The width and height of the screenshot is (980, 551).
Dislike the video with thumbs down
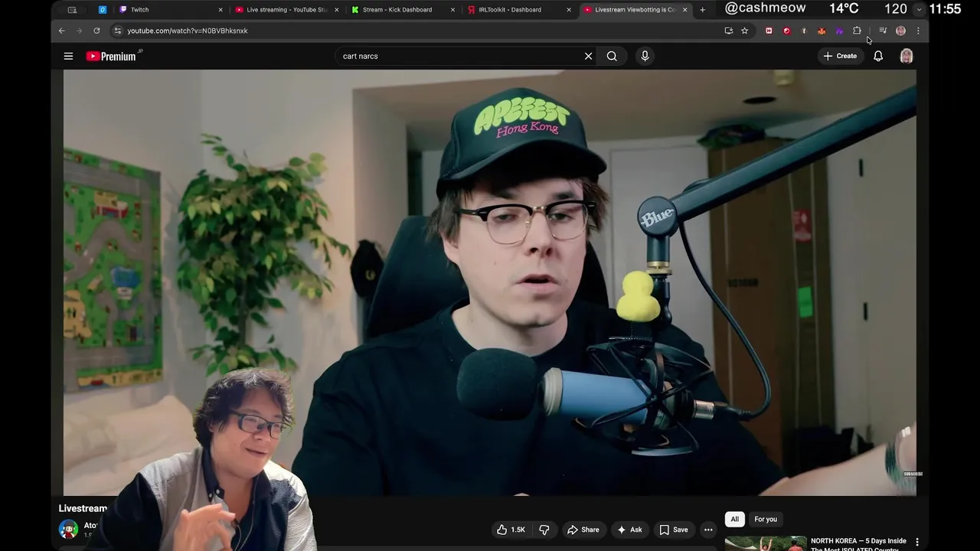point(544,530)
